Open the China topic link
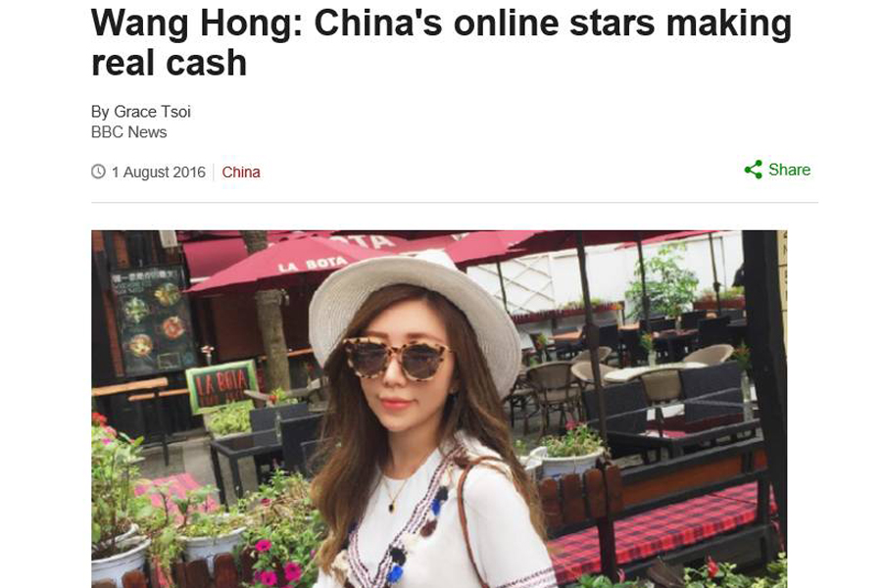The height and width of the screenshot is (588, 882). [x=241, y=172]
